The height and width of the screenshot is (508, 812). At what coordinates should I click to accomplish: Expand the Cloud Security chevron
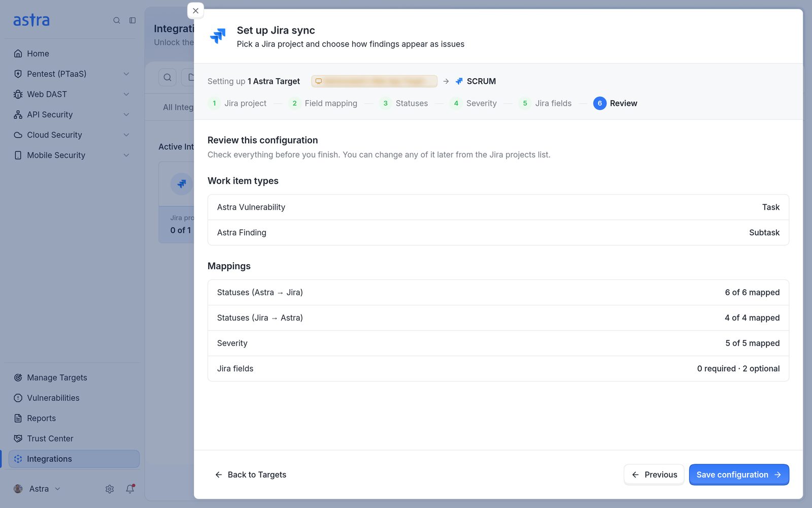pyautogui.click(x=126, y=135)
